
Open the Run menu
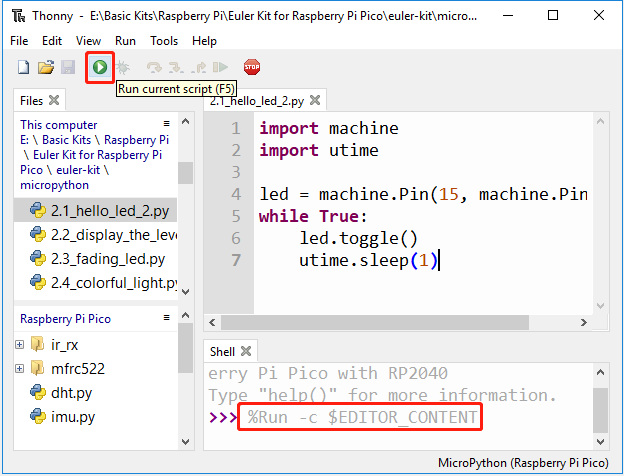pyautogui.click(x=125, y=41)
